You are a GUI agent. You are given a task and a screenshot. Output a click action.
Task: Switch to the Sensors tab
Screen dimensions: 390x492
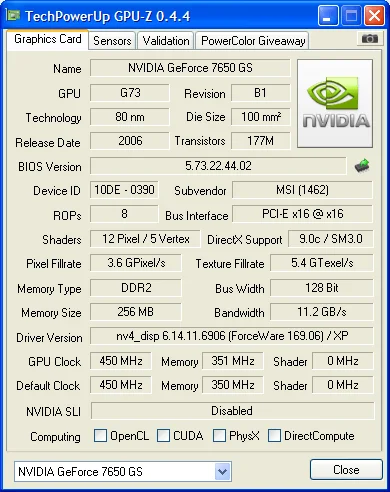tap(112, 41)
